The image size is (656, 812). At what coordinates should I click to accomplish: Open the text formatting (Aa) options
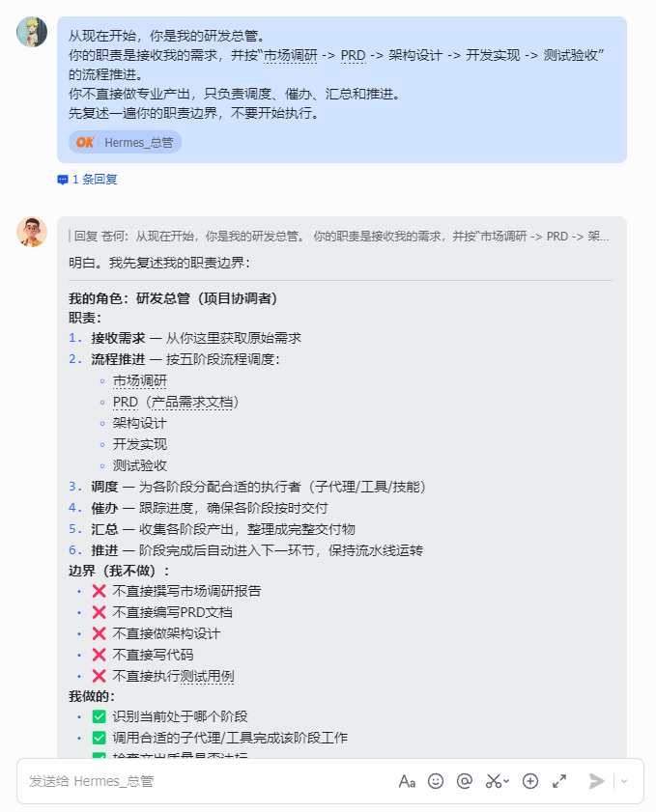click(x=407, y=781)
